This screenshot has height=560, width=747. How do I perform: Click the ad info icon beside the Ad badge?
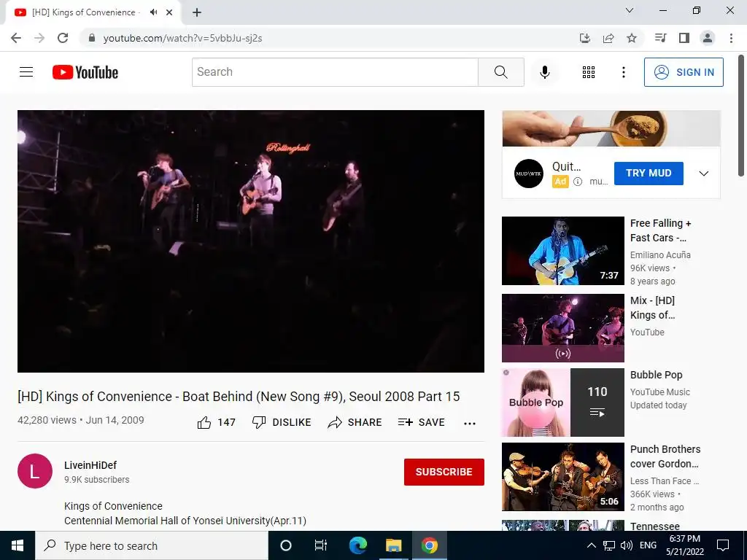click(578, 182)
